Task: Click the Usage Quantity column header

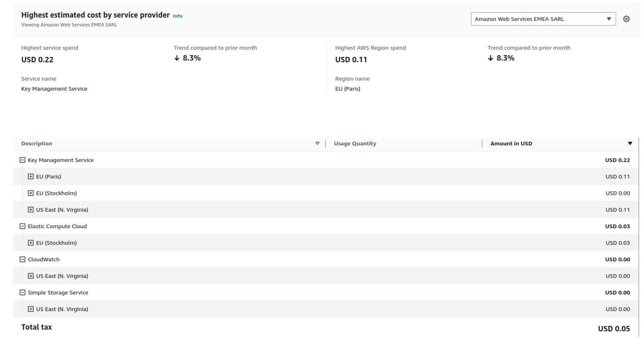Action: pos(355,144)
